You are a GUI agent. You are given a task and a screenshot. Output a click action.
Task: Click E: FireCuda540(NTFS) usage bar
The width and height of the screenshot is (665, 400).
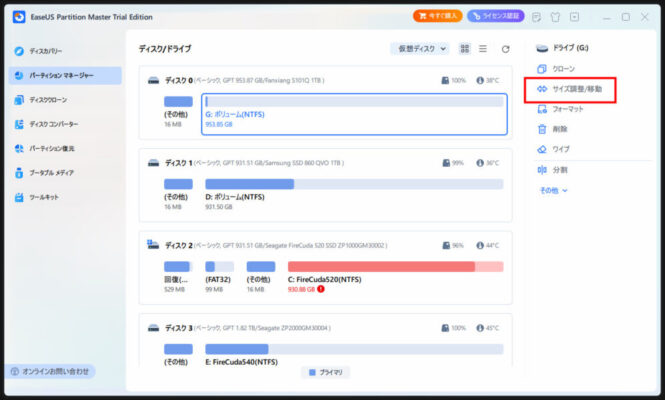tap(354, 349)
